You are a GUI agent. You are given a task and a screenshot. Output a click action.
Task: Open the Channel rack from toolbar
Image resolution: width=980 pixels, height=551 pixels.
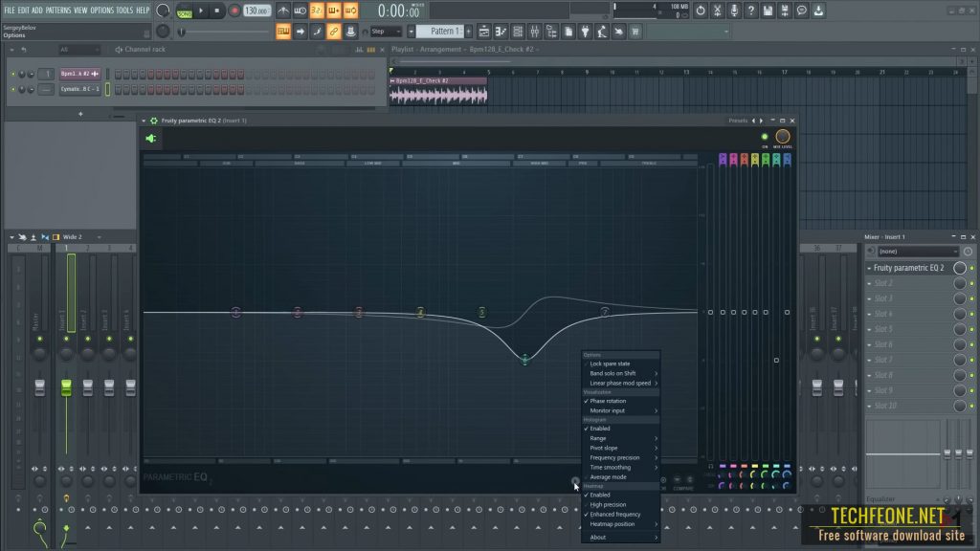[x=518, y=32]
